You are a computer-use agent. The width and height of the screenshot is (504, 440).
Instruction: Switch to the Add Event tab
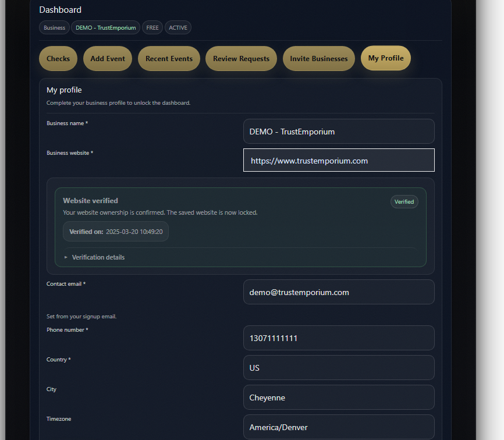(x=108, y=59)
